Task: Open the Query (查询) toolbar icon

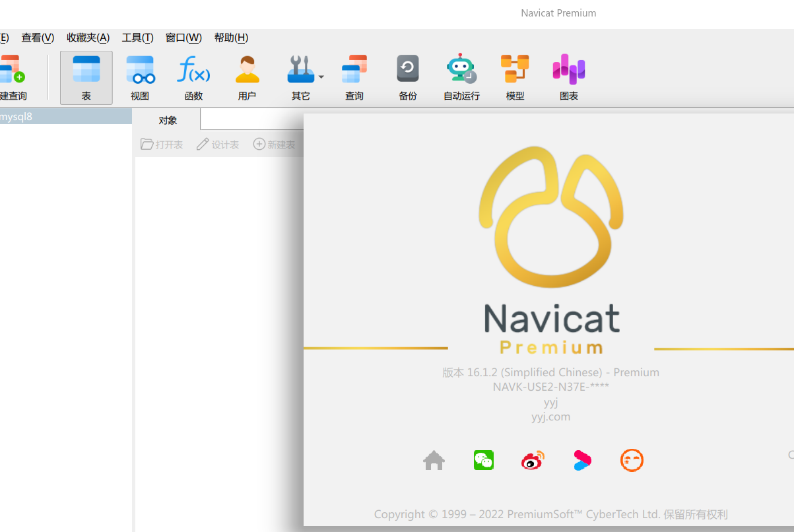Action: click(x=354, y=78)
